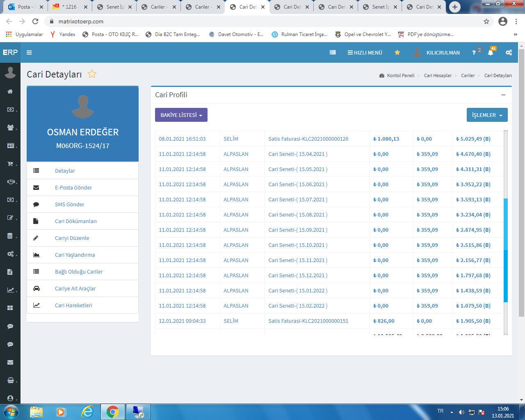The width and height of the screenshot is (525, 420).
Task: Open the BAKİYE LİSTESİ dropdown
Action: [x=181, y=115]
